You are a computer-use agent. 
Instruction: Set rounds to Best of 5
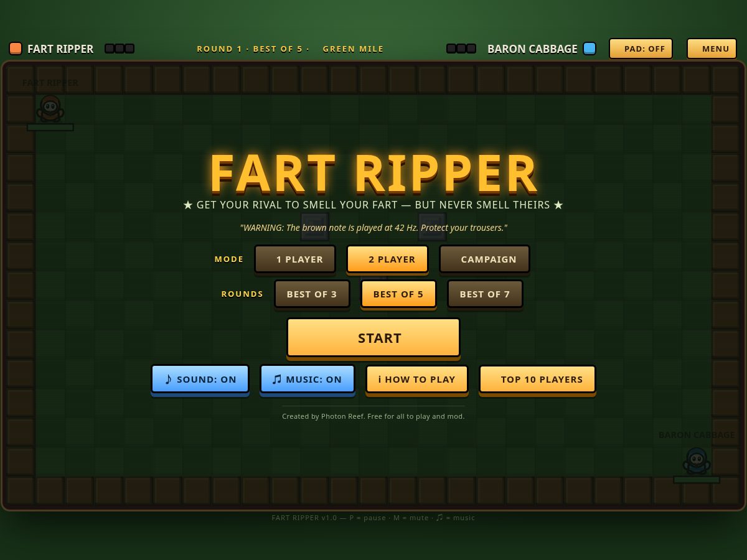tap(398, 294)
